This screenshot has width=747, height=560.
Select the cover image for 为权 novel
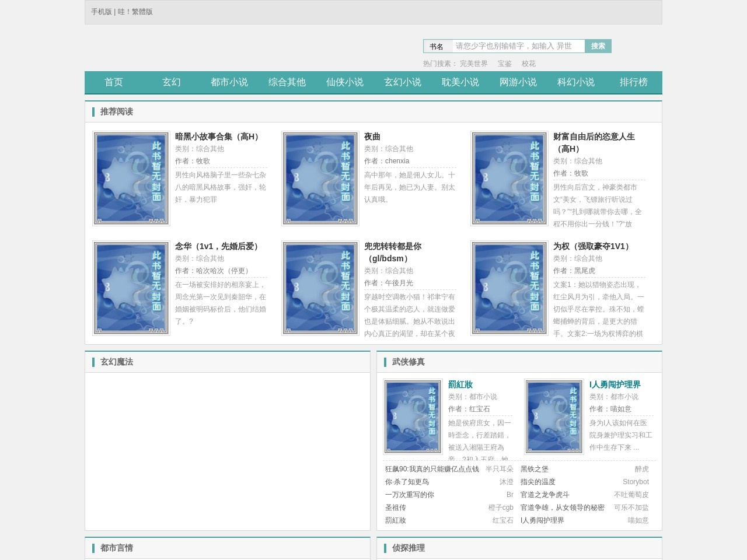pyautogui.click(x=509, y=288)
